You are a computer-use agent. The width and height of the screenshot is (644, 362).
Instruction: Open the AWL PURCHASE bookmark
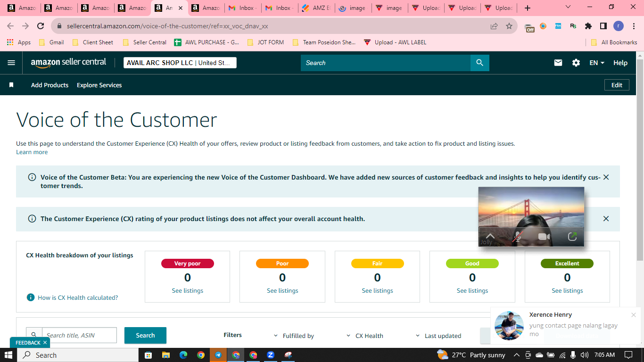207,42
